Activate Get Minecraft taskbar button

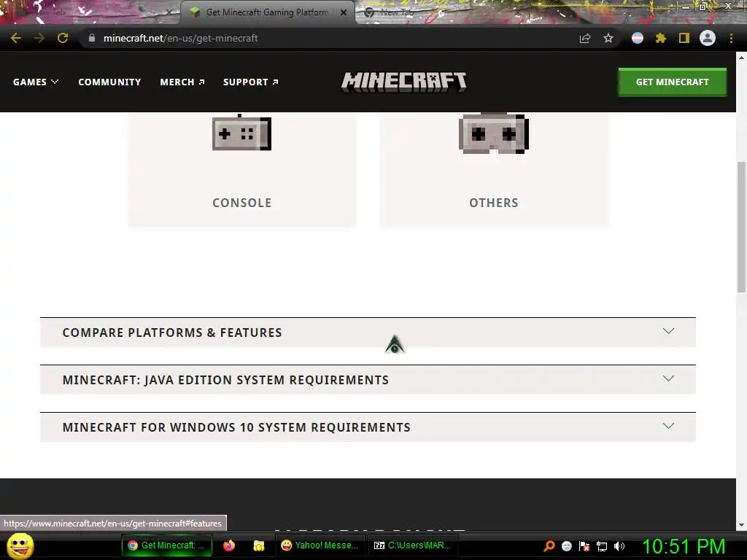click(167, 545)
